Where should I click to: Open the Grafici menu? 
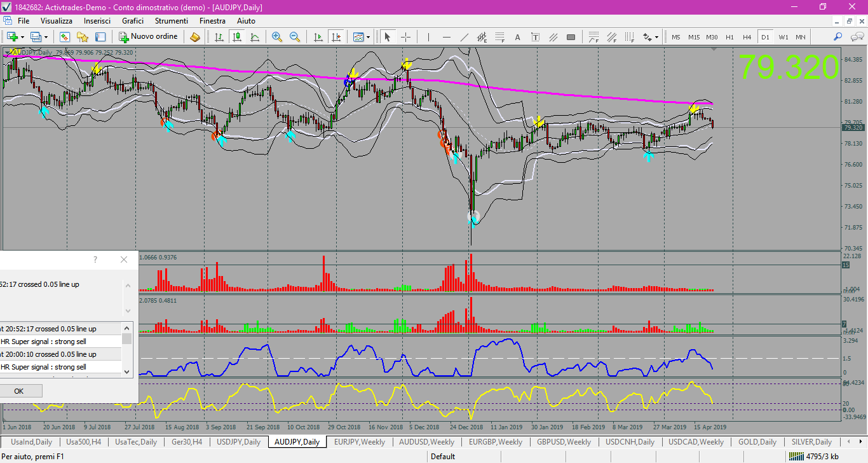pos(133,21)
